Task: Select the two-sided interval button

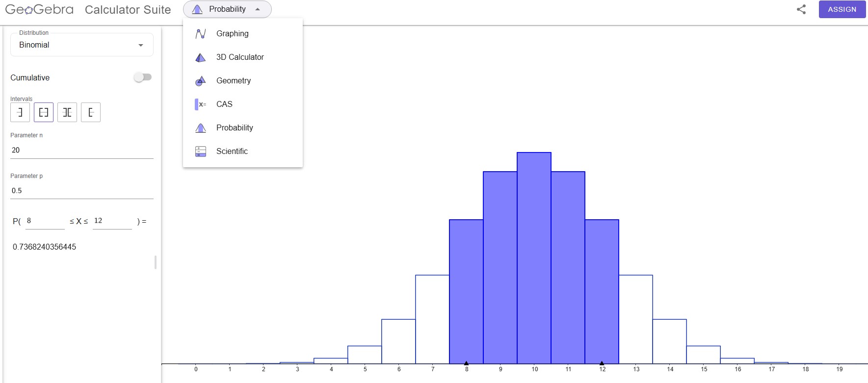Action: click(44, 112)
